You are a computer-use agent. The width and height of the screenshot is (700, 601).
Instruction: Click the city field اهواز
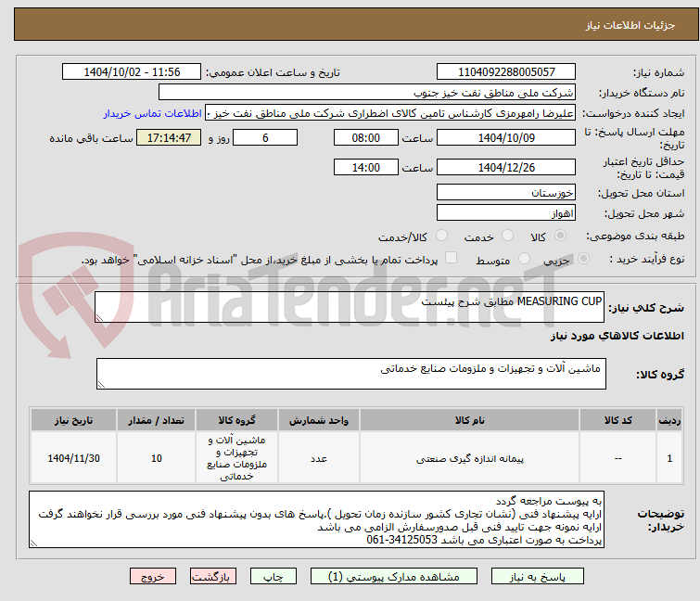(x=506, y=213)
